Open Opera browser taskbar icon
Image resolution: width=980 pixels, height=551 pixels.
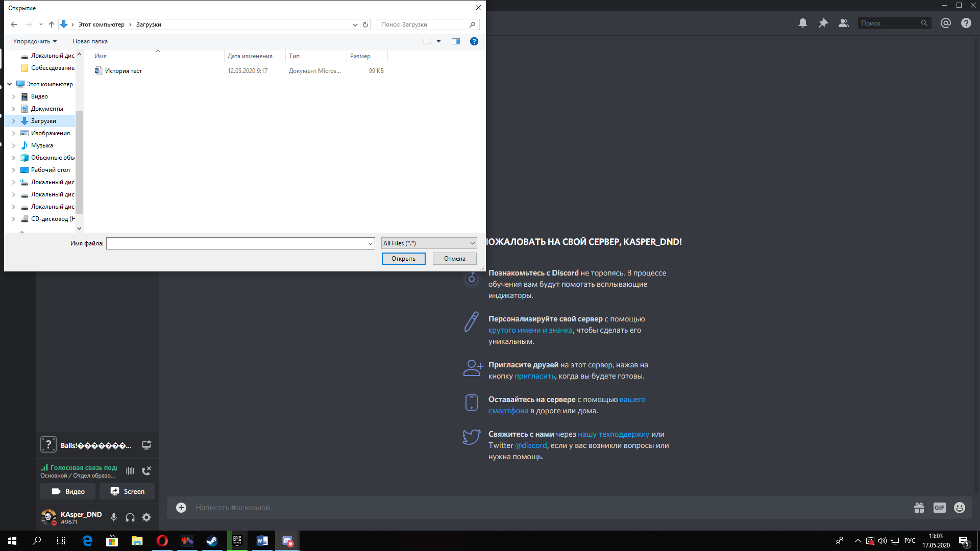point(162,541)
